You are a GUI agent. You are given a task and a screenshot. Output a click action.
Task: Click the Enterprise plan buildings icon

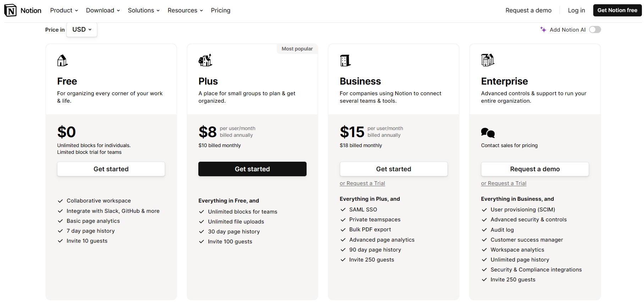pos(488,60)
